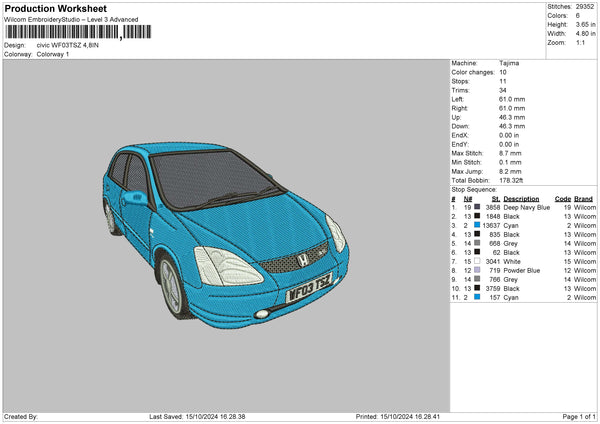Click the Honda emblem on the grille

(301, 259)
